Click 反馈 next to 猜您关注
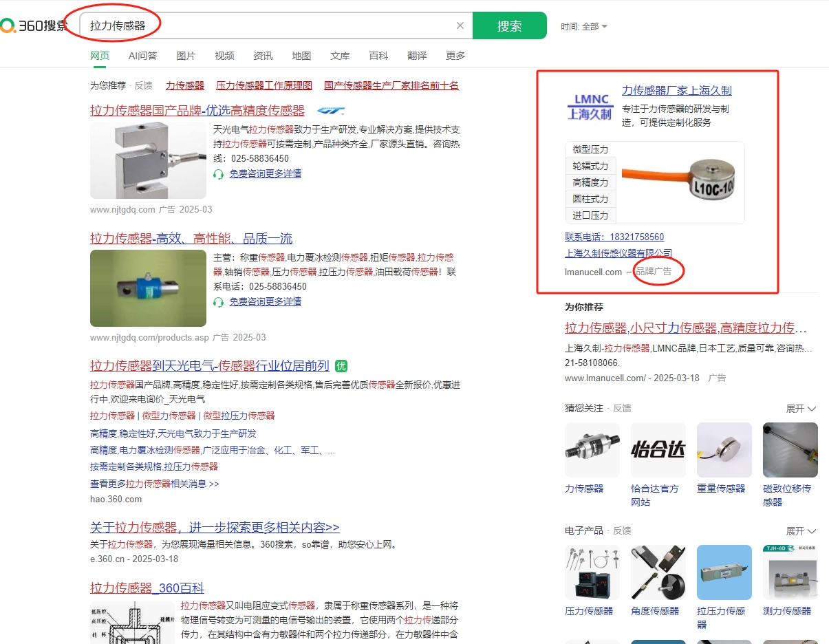 622,408
